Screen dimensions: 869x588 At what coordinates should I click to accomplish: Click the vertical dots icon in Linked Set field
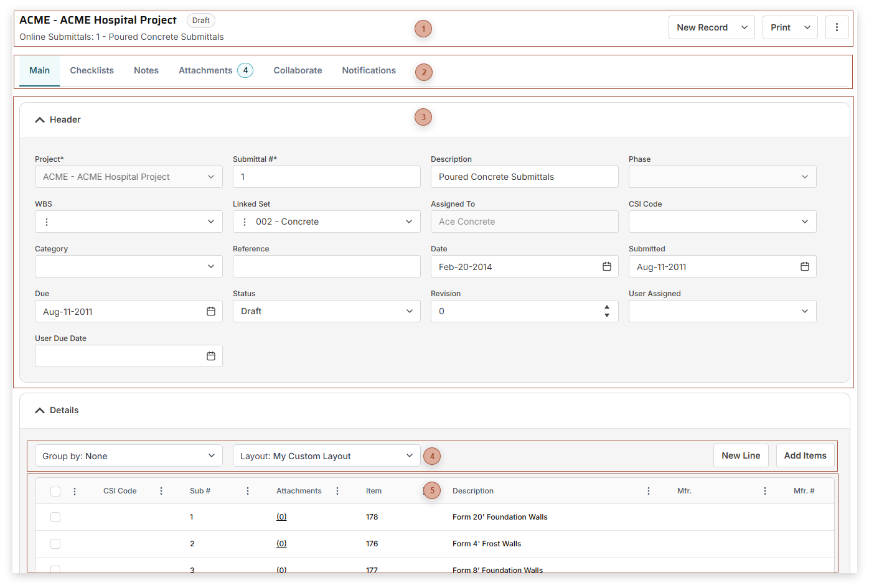244,222
